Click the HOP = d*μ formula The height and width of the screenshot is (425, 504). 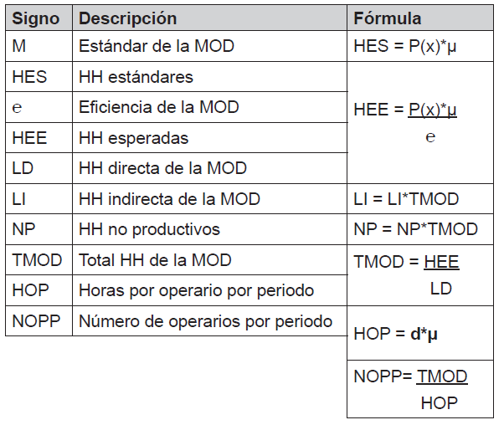coord(396,333)
